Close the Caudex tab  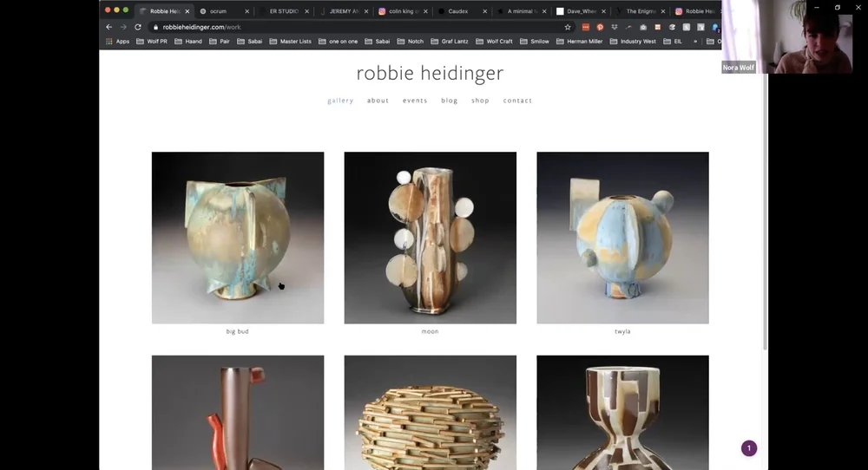click(x=485, y=11)
